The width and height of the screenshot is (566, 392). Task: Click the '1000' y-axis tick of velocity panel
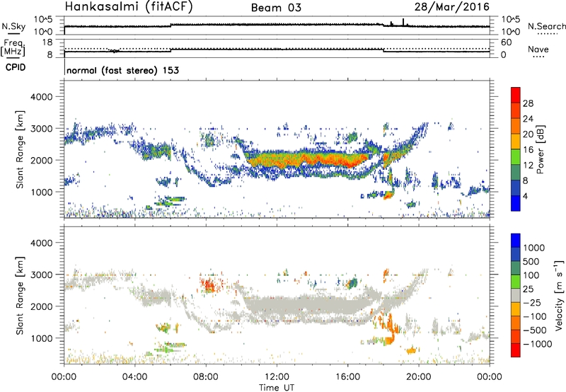click(41, 338)
